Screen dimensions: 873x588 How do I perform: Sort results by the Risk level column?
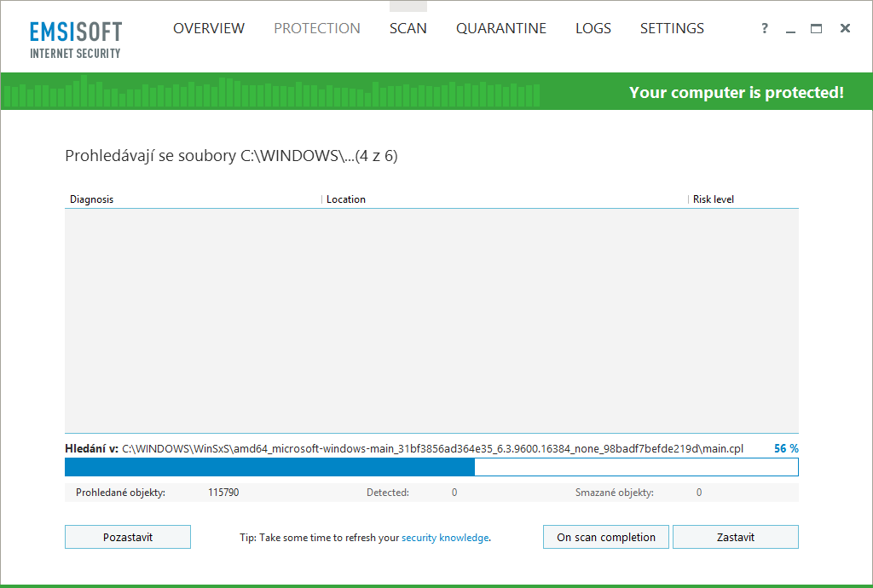click(713, 199)
